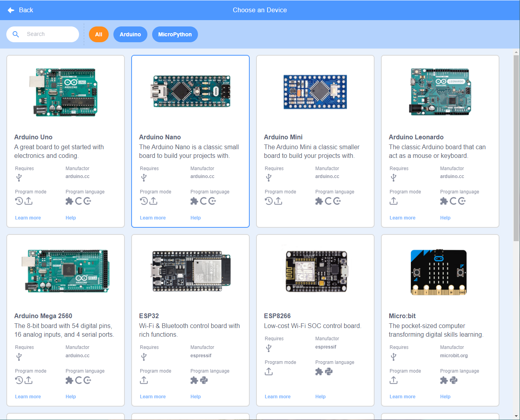The height and width of the screenshot is (420, 520).
Task: Choose the Arduino Mega 2560 board image
Action: tap(65, 271)
